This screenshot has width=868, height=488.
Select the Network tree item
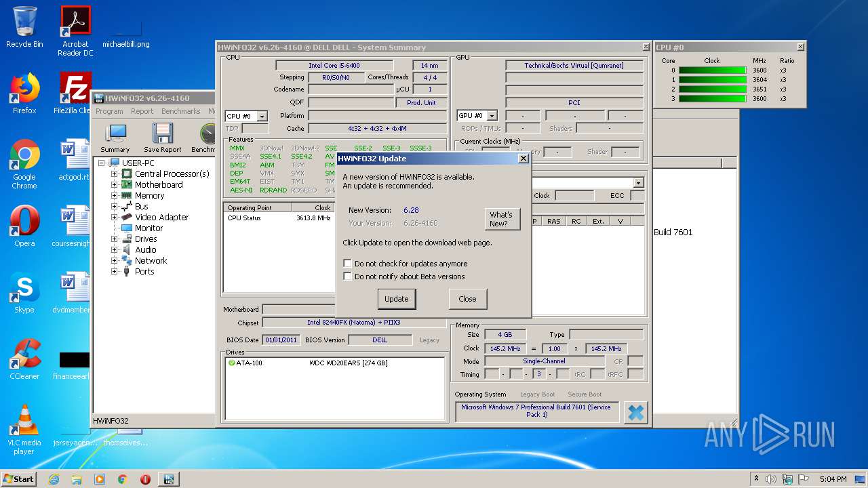(151, 261)
